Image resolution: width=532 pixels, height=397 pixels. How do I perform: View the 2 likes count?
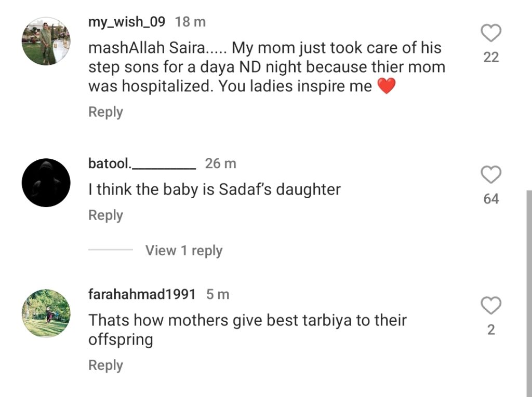pyautogui.click(x=491, y=330)
